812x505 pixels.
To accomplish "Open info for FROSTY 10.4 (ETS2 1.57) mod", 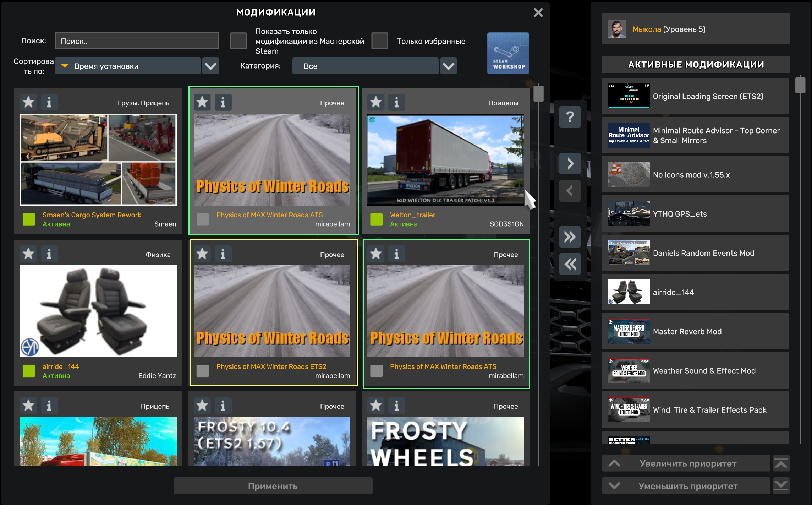I will pyautogui.click(x=223, y=406).
